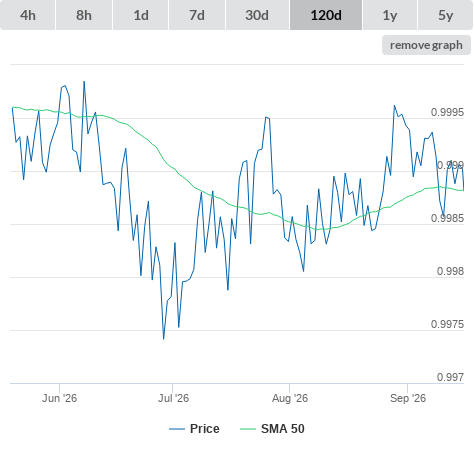Click the Aug '26 axis label

click(x=290, y=398)
